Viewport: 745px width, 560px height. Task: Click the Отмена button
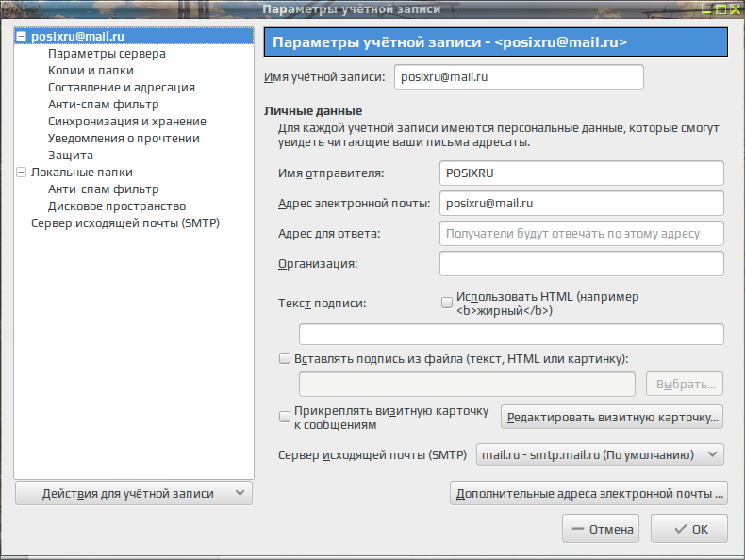[x=601, y=529]
